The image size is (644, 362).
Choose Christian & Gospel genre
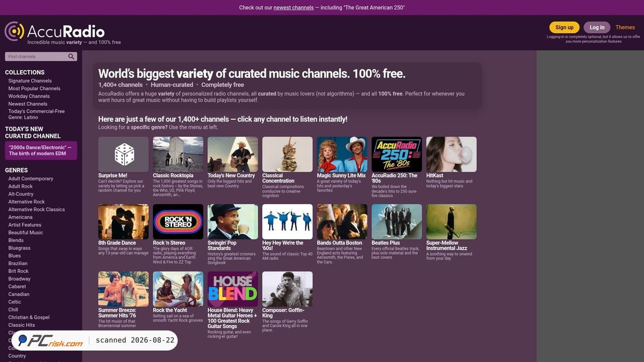pyautogui.click(x=29, y=318)
